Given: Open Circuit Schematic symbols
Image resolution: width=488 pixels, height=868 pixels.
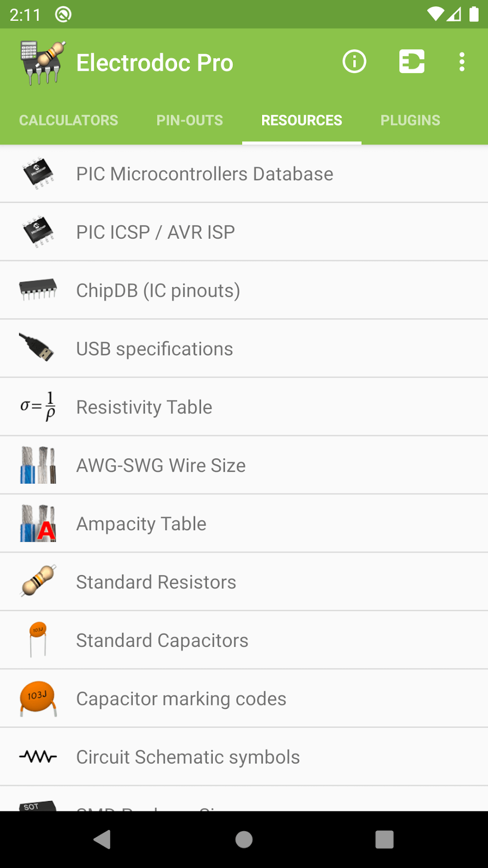Looking at the screenshot, I should click(188, 757).
